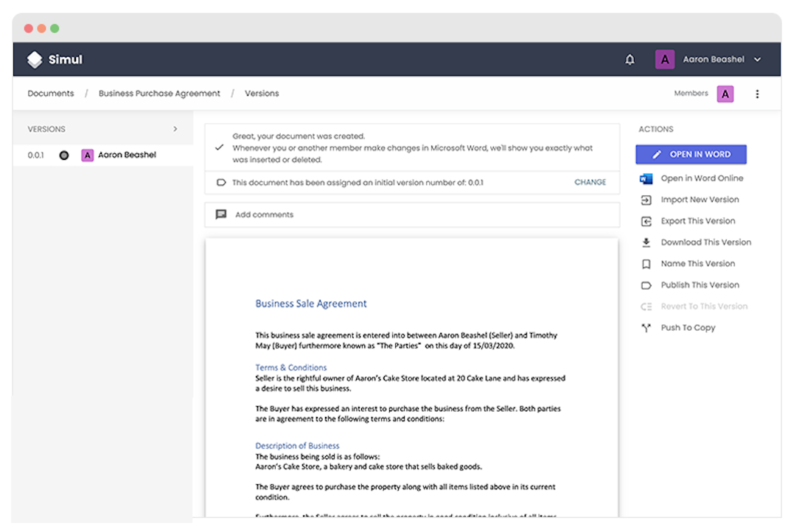This screenshot has width=802, height=532.
Task: Open the notifications bell
Action: point(630,59)
